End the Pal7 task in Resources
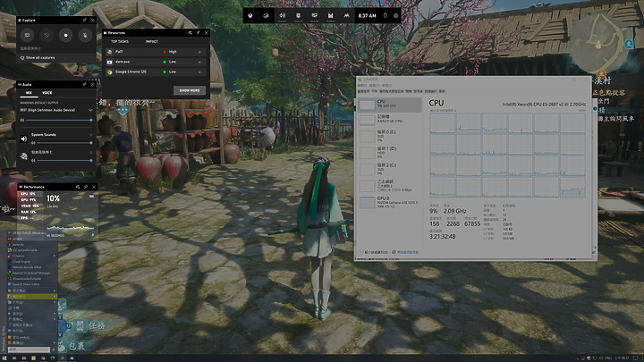Viewport: 644px width, 362px height. [200, 52]
